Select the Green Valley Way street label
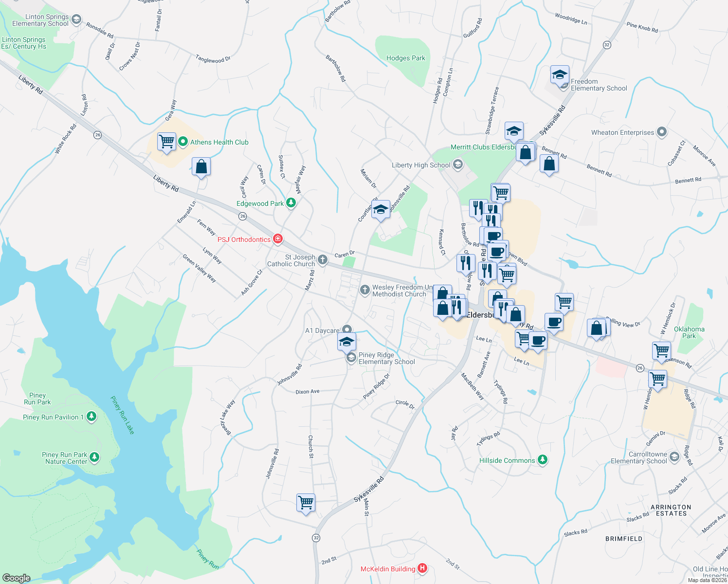 199,268
